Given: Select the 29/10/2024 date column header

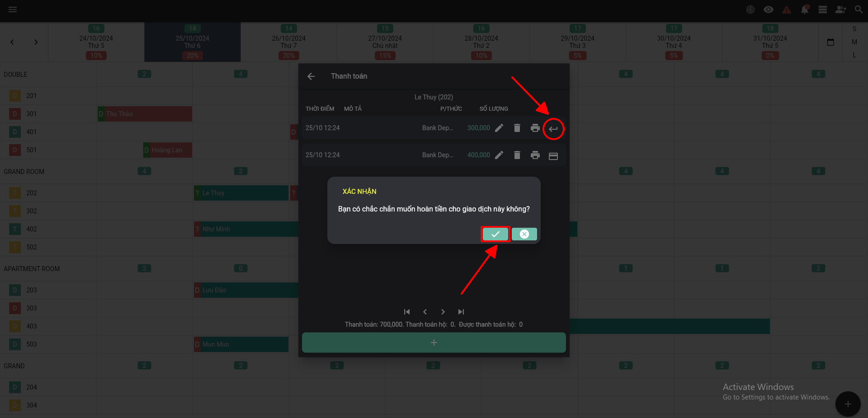Looking at the screenshot, I should [578, 42].
